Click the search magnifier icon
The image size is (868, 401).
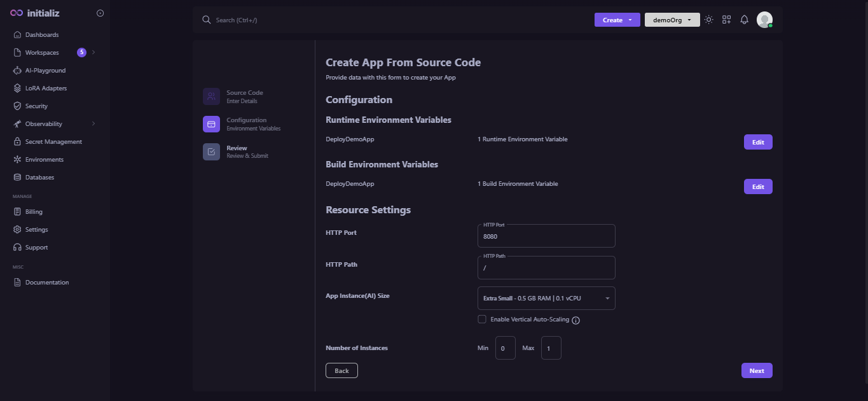click(x=206, y=20)
